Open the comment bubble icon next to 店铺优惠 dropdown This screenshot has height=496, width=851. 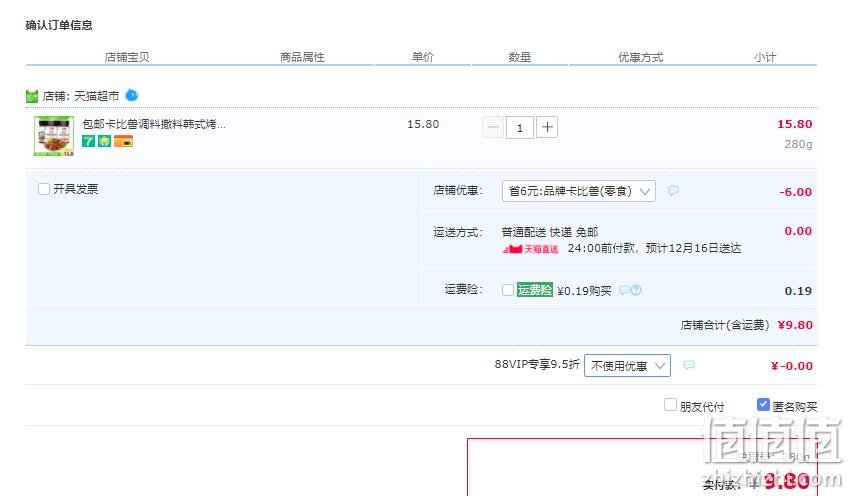pos(673,190)
